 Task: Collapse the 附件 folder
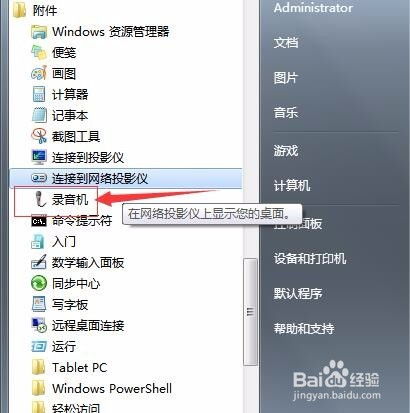coord(35,11)
